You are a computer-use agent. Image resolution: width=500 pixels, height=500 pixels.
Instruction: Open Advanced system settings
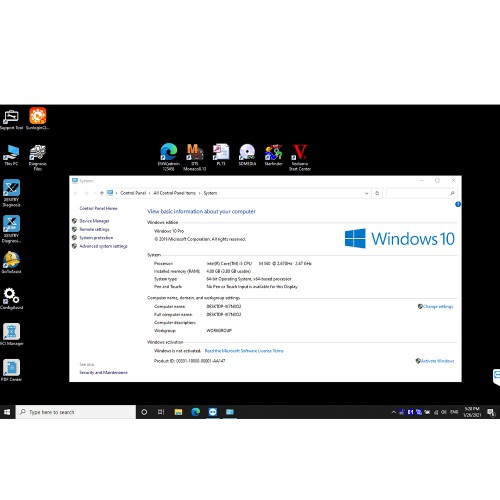(x=103, y=246)
